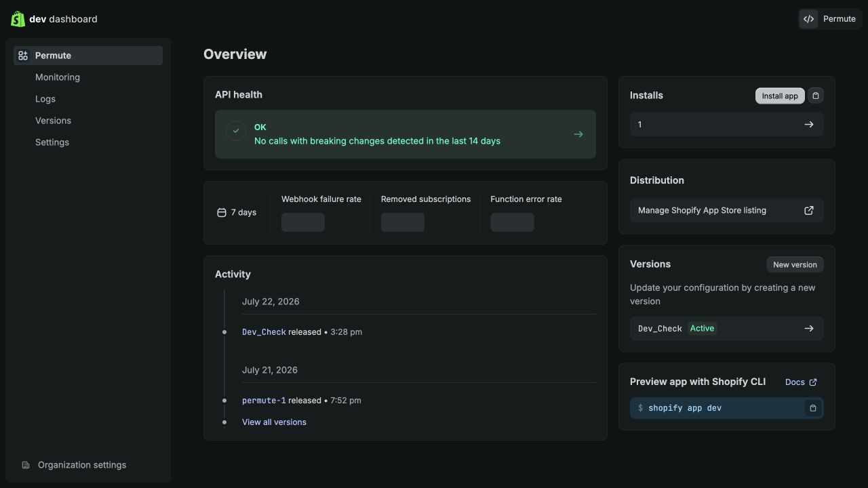Click the Dev_Check released activity entry

pyautogui.click(x=302, y=332)
